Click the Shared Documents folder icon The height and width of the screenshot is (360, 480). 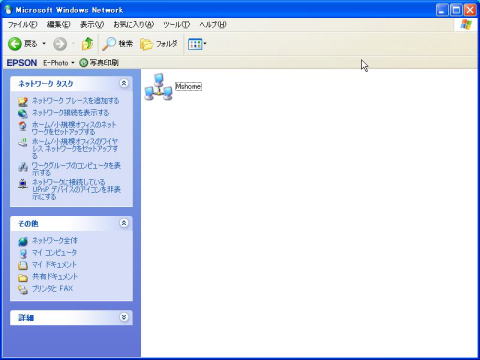coord(23,277)
